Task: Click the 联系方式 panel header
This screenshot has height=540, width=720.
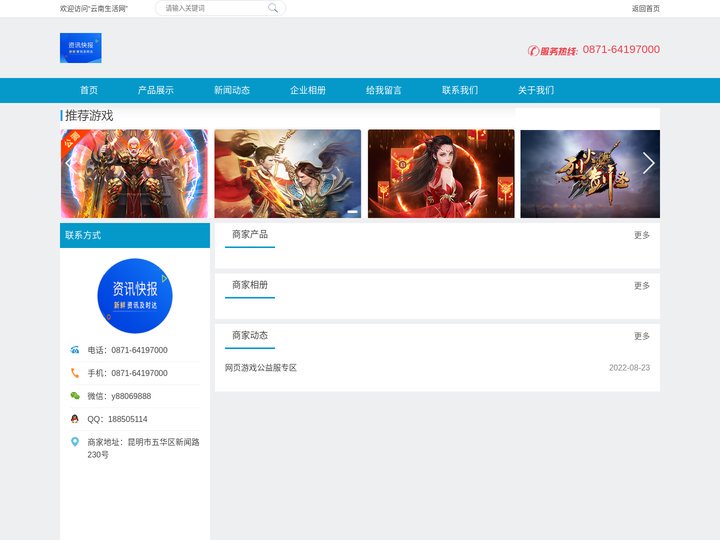Action: (135, 236)
